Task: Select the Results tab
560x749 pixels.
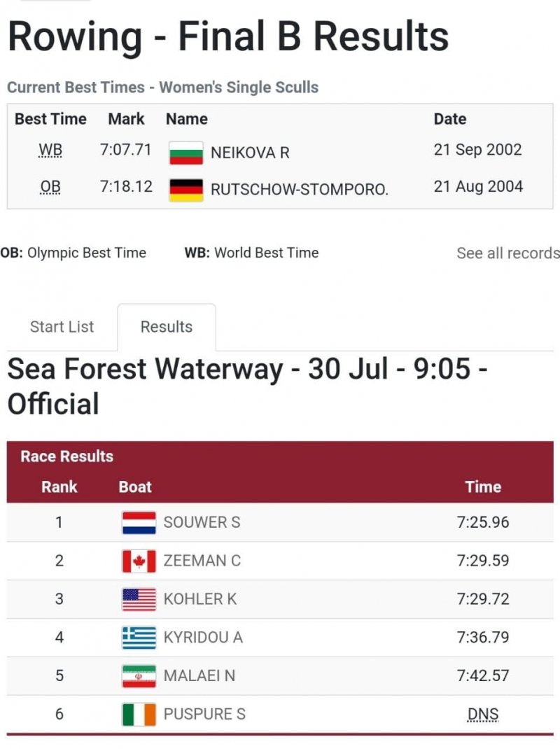Action: click(167, 327)
